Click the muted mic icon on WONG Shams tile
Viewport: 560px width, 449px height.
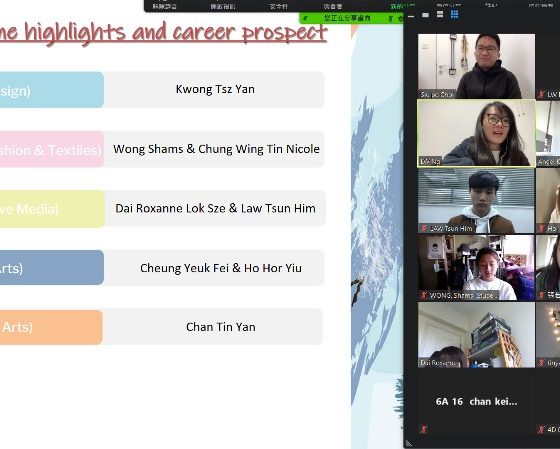tap(424, 295)
